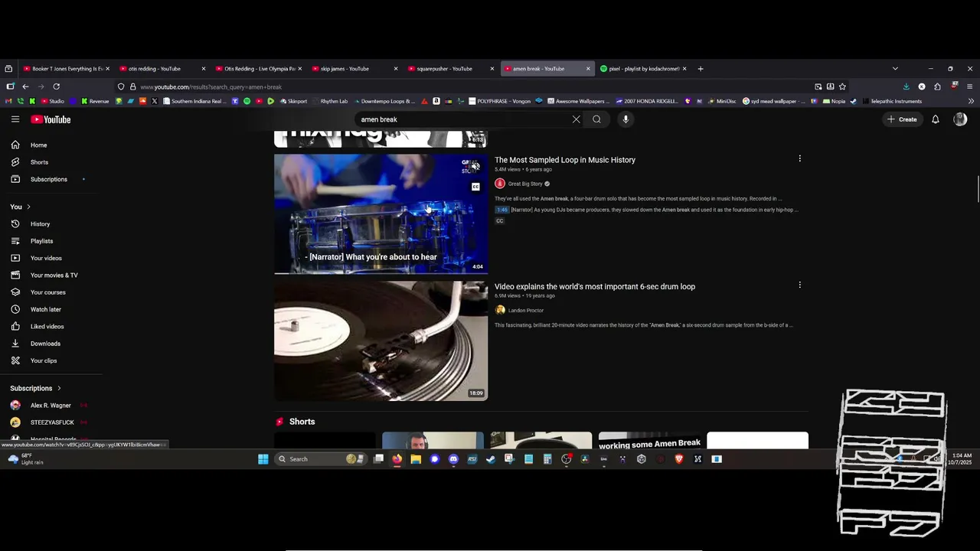Open Firefox from the taskbar
The width and height of the screenshot is (980, 551).
(397, 459)
